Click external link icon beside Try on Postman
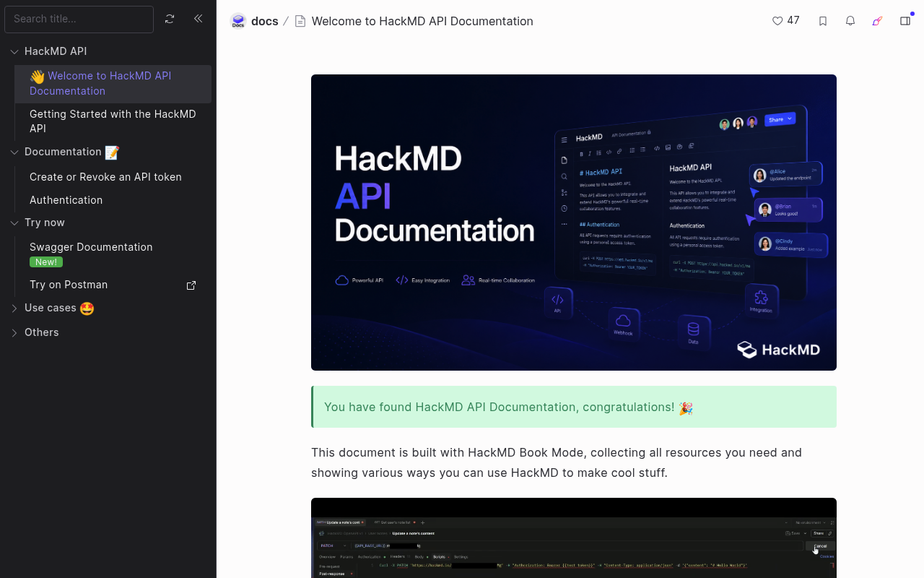Screen dimensions: 924x578 coord(191,285)
